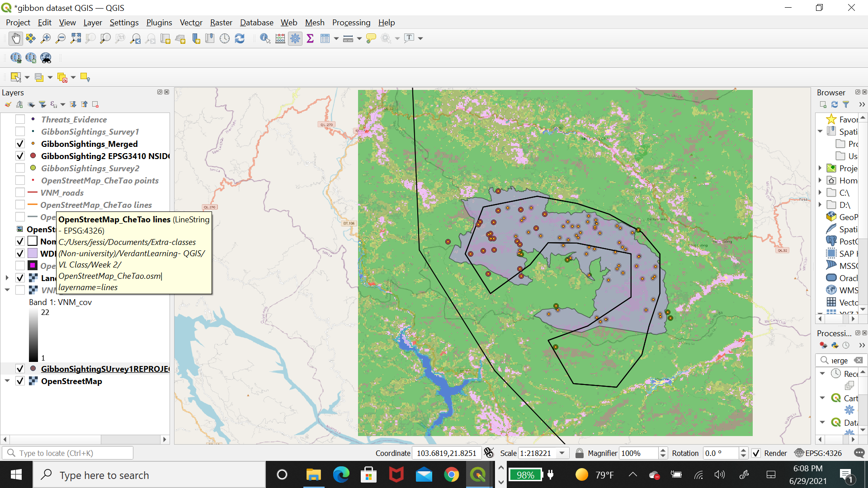
Task: Enable VNM_roads layer checkbox
Action: coord(20,192)
